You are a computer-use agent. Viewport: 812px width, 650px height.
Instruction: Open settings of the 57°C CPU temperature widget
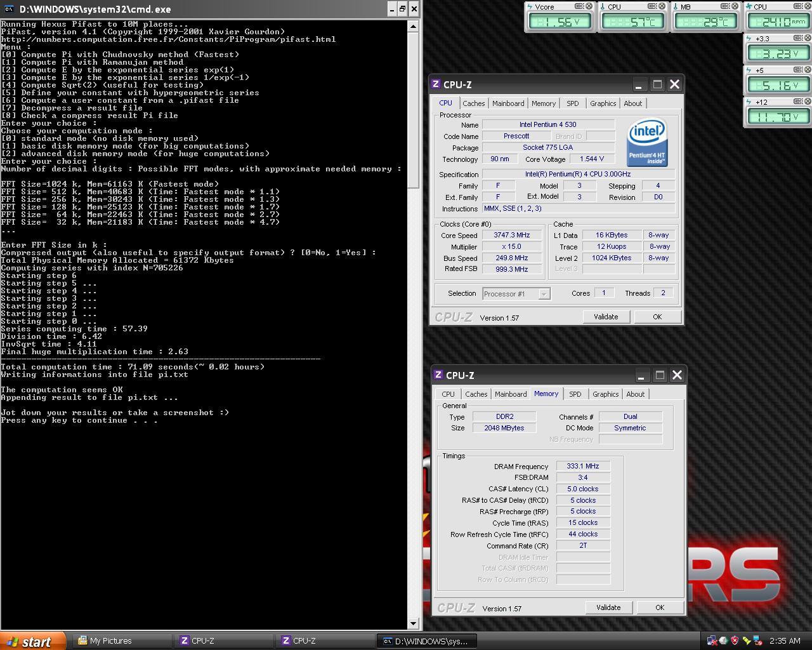tap(652, 6)
